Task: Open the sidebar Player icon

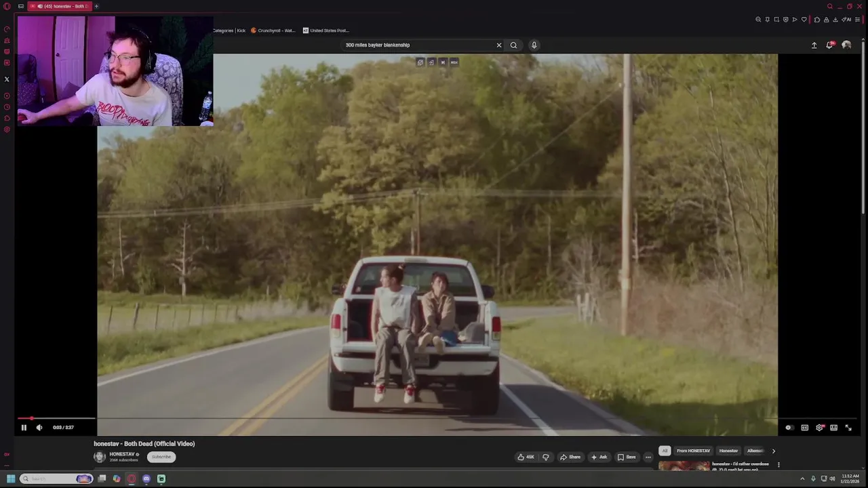Action: pos(7,96)
